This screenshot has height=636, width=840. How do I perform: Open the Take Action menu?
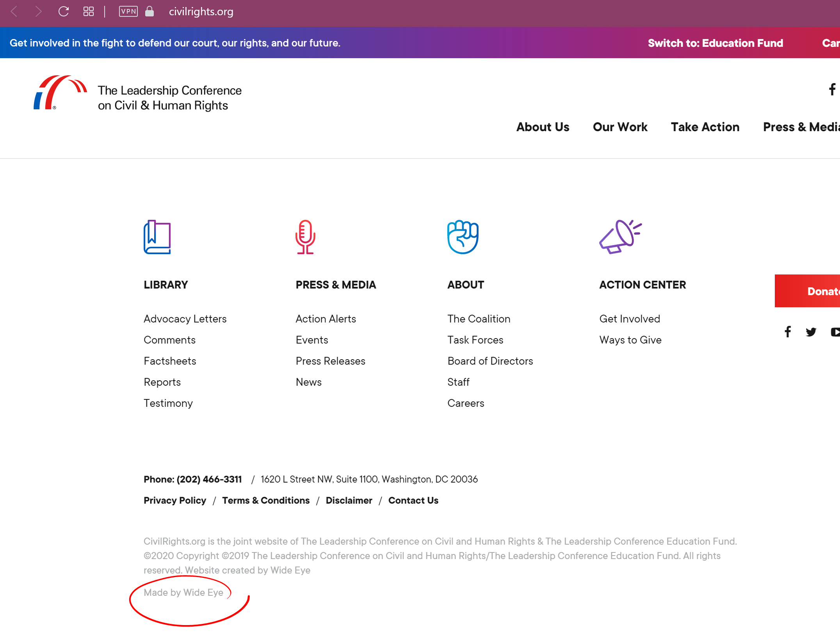(705, 127)
